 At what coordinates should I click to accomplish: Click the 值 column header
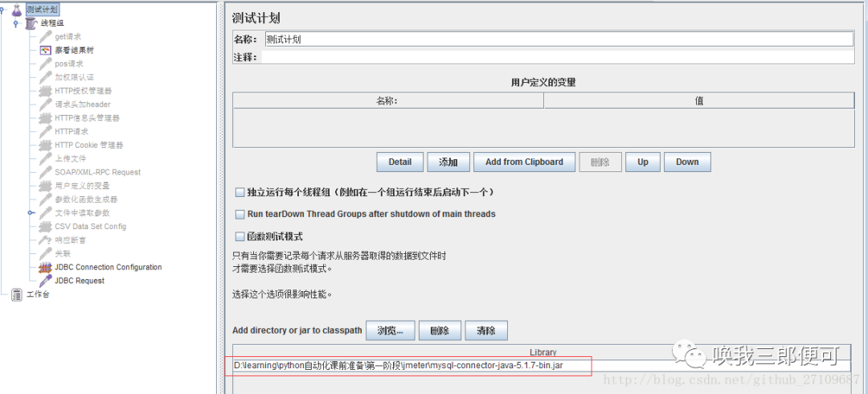tap(699, 101)
